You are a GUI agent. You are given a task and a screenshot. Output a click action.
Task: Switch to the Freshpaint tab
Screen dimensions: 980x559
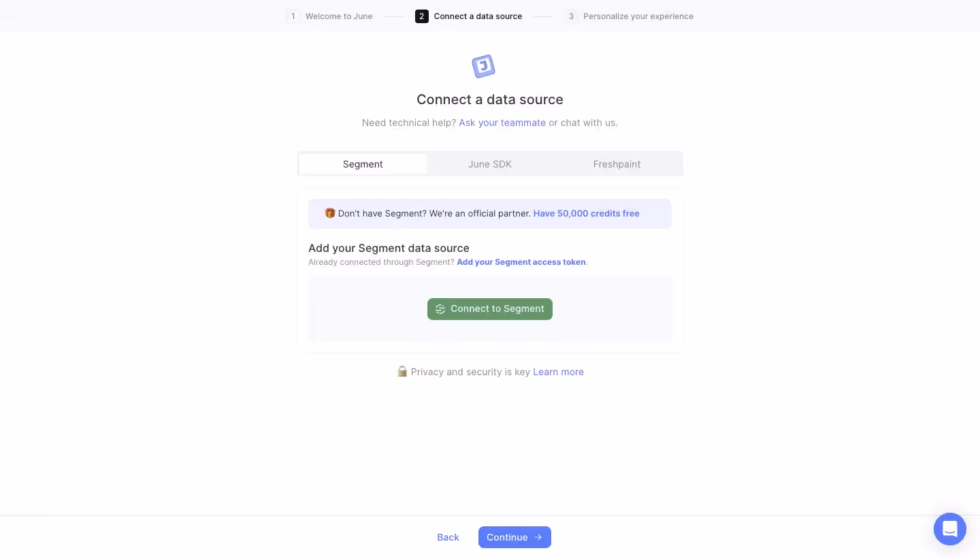pyautogui.click(x=617, y=164)
